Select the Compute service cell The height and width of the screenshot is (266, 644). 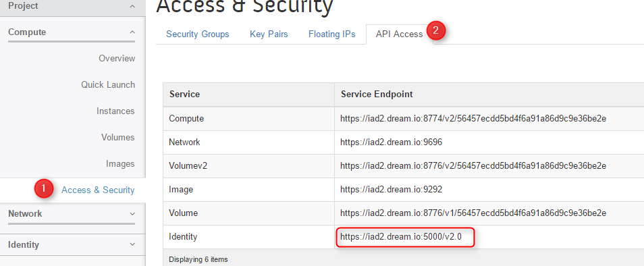[249, 119]
